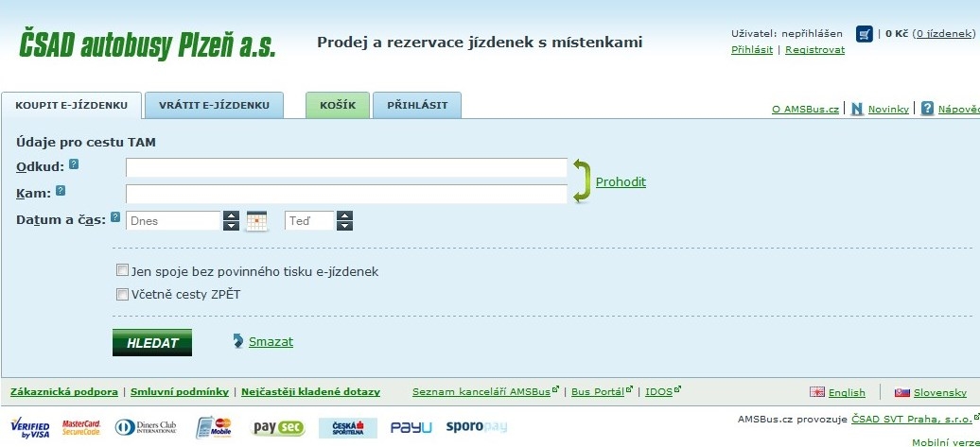
Task: Click into the Kam input field
Action: [x=346, y=194]
